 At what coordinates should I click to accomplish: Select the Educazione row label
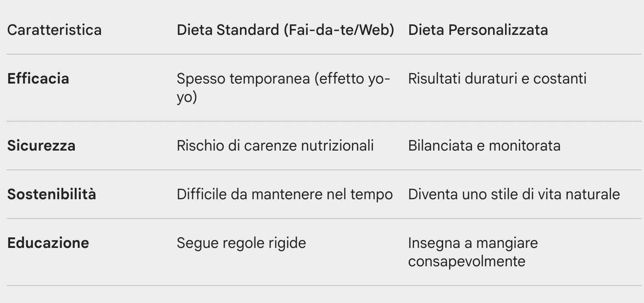pos(48,243)
